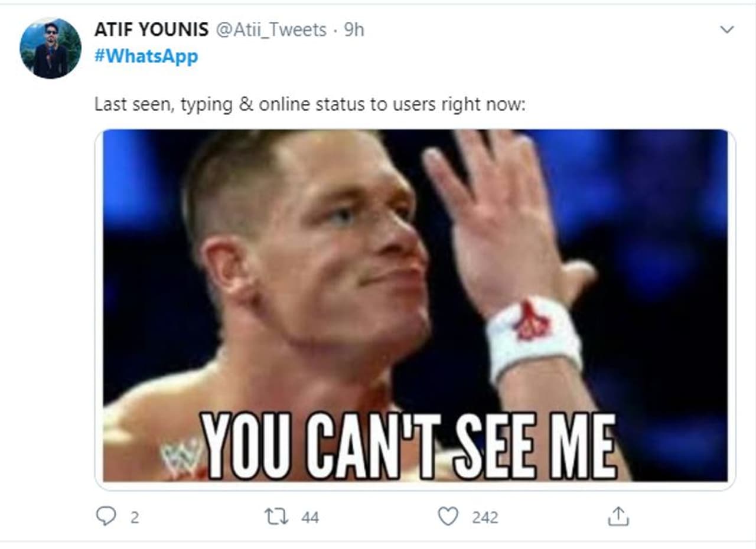Open the share tweet icon
This screenshot has height=549, width=756.
click(618, 517)
